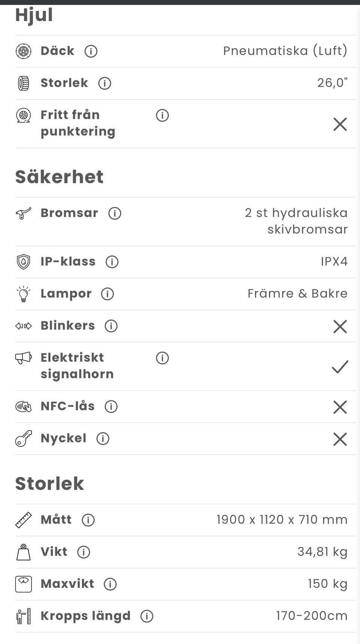
Task: Click the NFC-lås info icon
Action: [111, 406]
